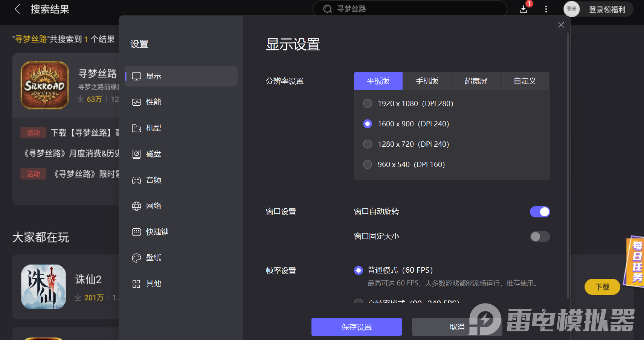Viewport: 644px width, 340px height.
Task: Click 登录领福利 login button
Action: (x=607, y=9)
